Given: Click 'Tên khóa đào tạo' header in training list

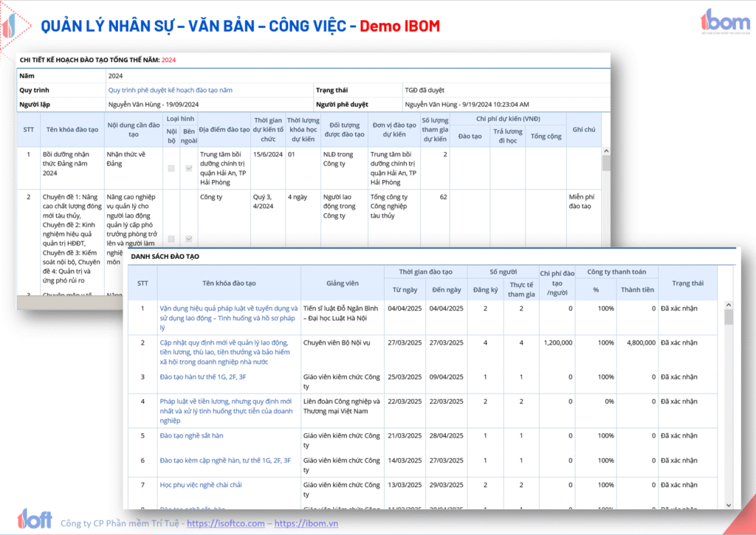Looking at the screenshot, I should pos(228,283).
